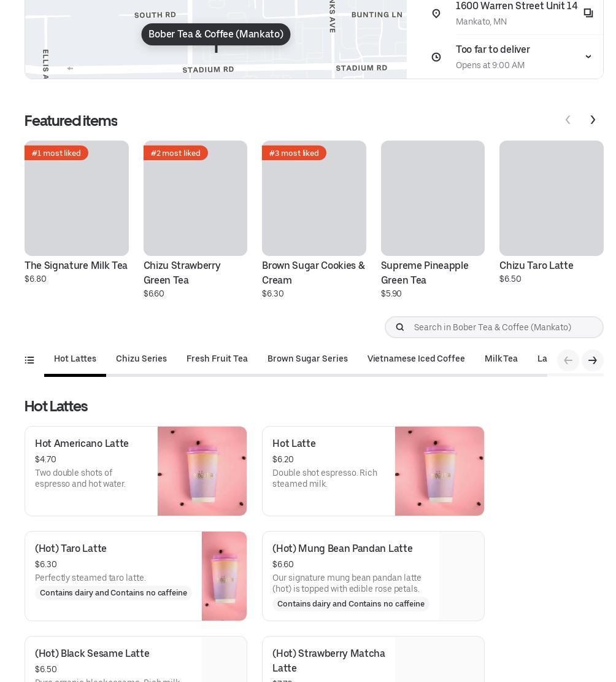Open the Chizu Taro Latte featured thumbnail

551,198
